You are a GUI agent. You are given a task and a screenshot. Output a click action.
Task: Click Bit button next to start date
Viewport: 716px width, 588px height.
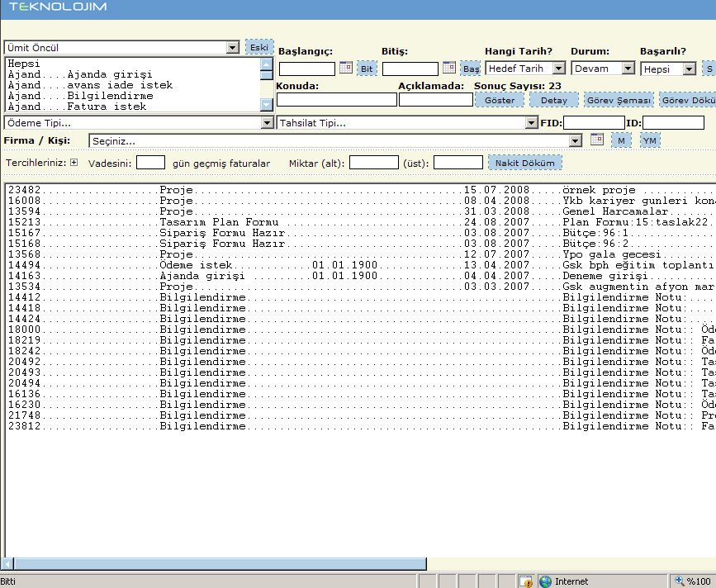(367, 69)
